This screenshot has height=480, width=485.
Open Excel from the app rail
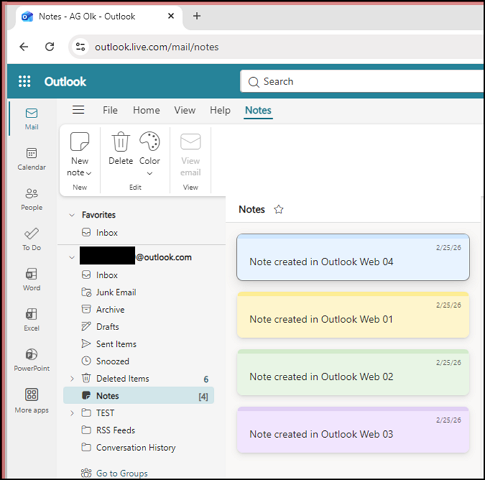point(32,320)
